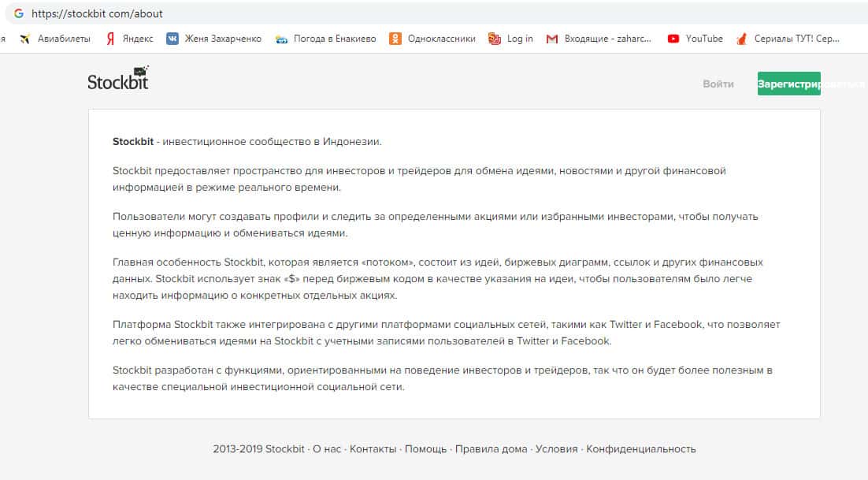
Task: Click the green Зарегистрироваться button
Action: pos(788,84)
